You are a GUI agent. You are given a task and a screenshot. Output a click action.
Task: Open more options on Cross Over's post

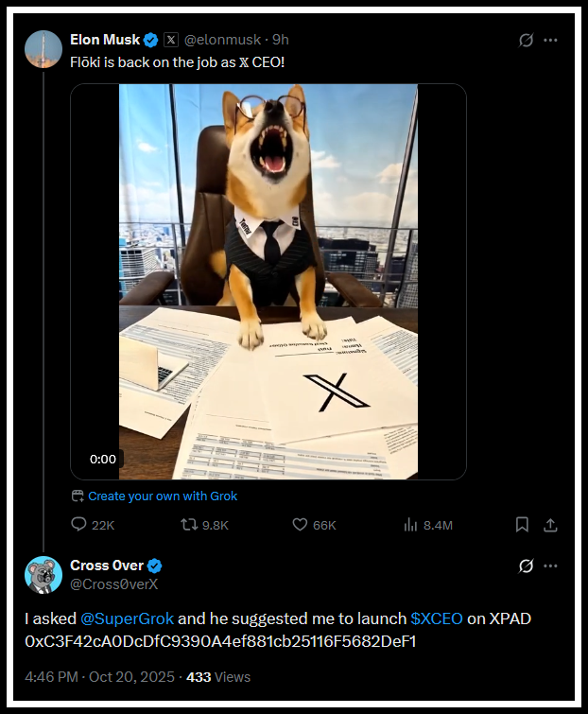pos(551,566)
